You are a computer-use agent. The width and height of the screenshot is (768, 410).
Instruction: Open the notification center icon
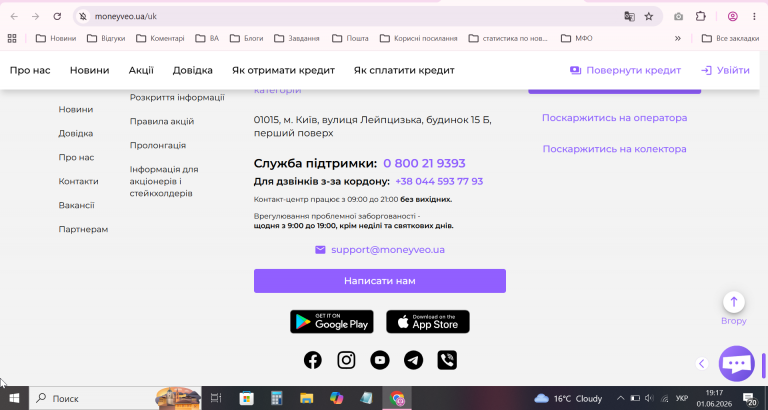tap(749, 398)
